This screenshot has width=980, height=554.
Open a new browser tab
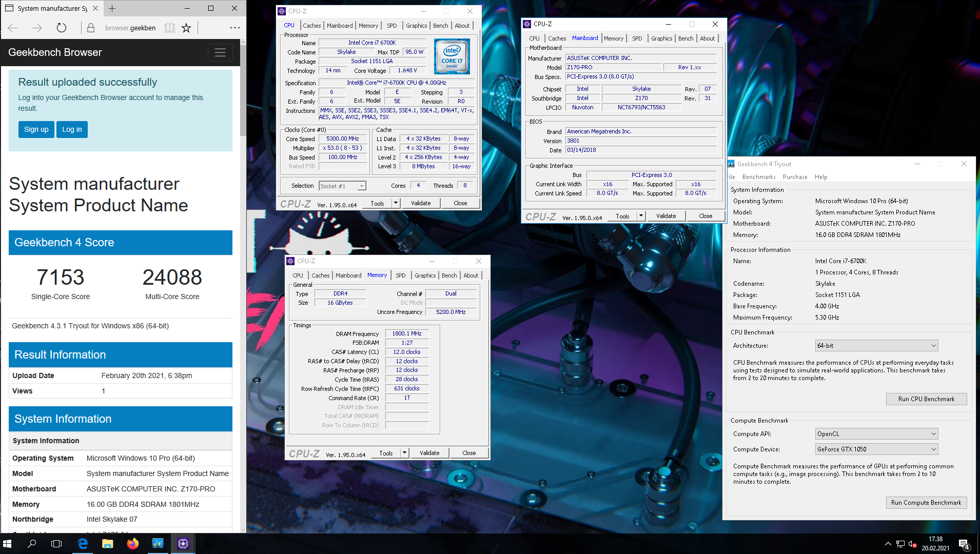(112, 8)
